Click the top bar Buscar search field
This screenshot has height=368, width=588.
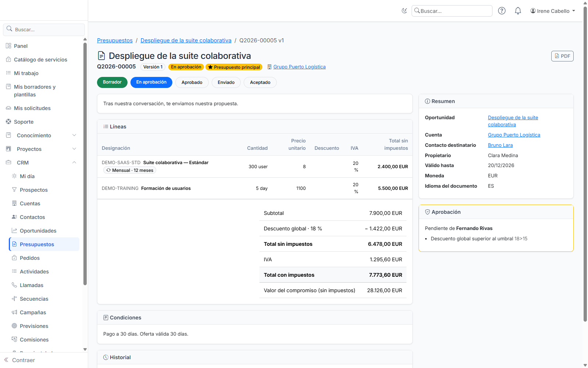click(452, 11)
